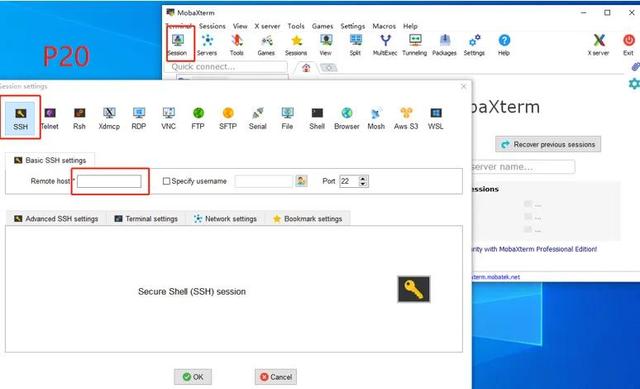The width and height of the screenshot is (640, 389).
Task: Click the MultiExec toolbar icon
Action: pos(385,45)
